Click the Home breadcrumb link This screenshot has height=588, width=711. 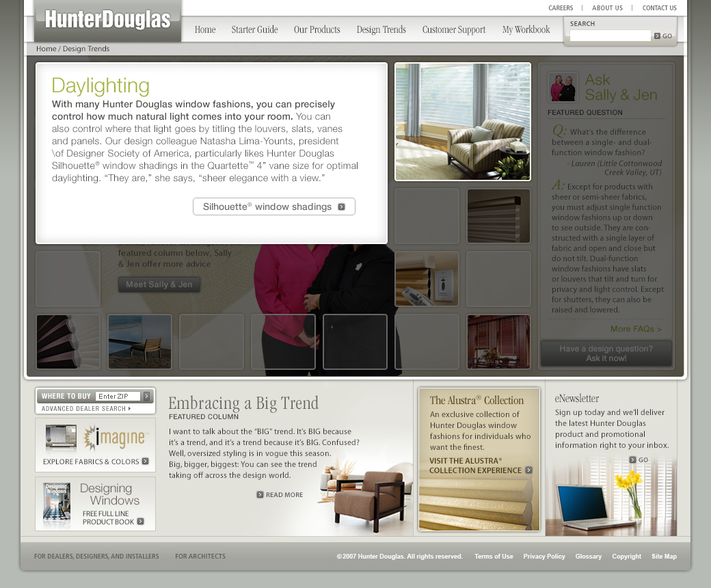46,49
